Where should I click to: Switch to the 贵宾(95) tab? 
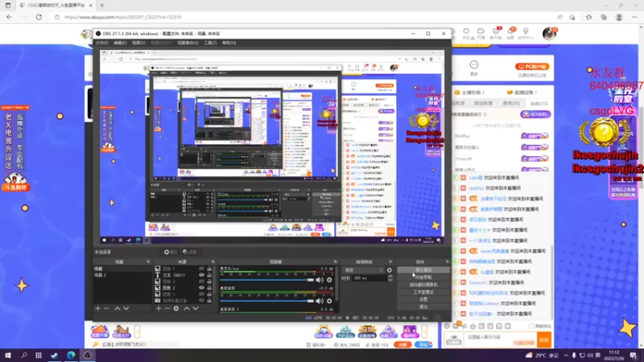[511, 104]
